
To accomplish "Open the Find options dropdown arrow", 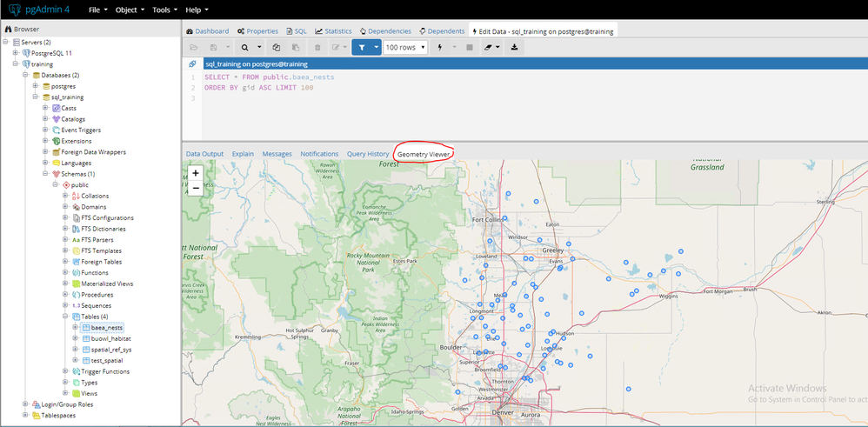I will pos(259,48).
